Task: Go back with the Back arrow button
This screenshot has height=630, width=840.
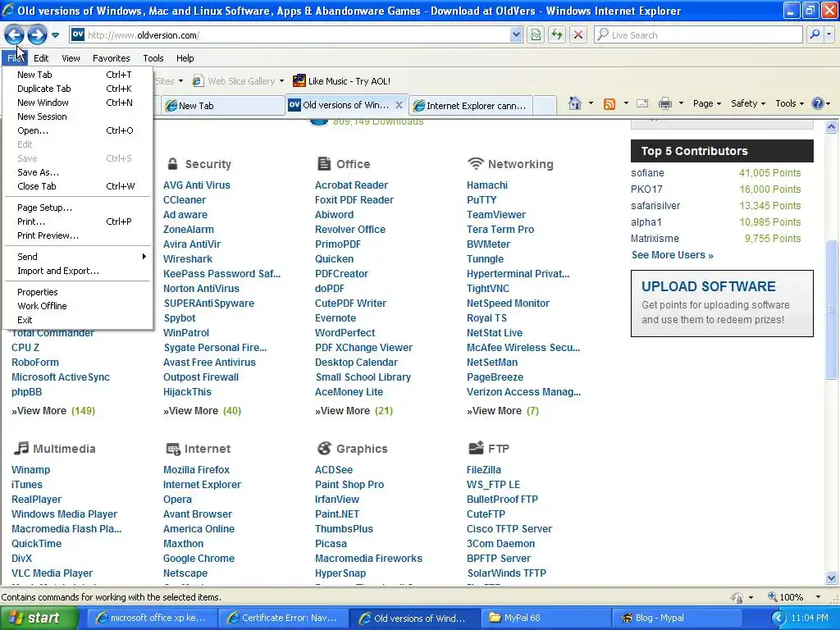Action: [x=14, y=35]
